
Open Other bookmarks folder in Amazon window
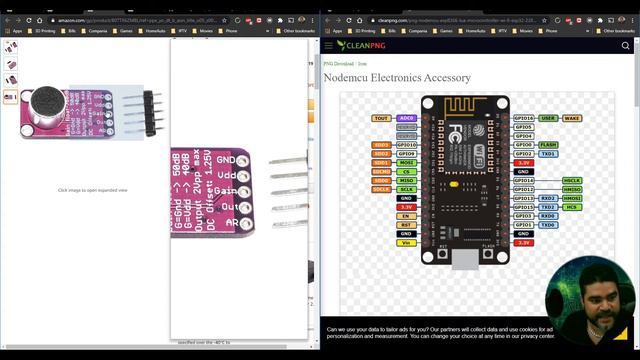point(296,31)
